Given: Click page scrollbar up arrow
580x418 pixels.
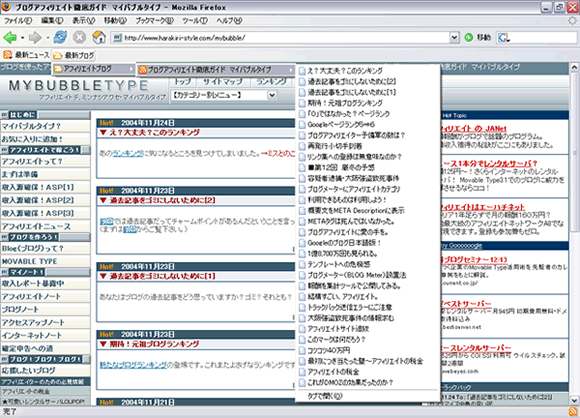Looking at the screenshot, I should pos(574,67).
